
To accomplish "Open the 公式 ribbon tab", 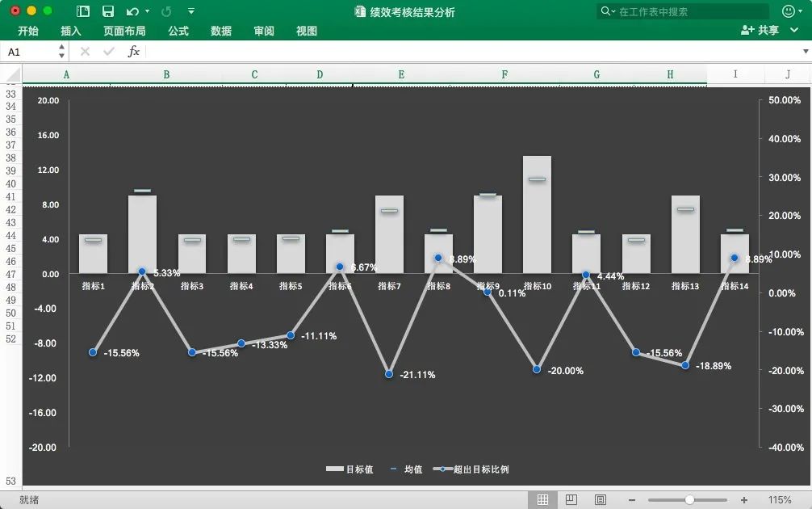I will [178, 31].
